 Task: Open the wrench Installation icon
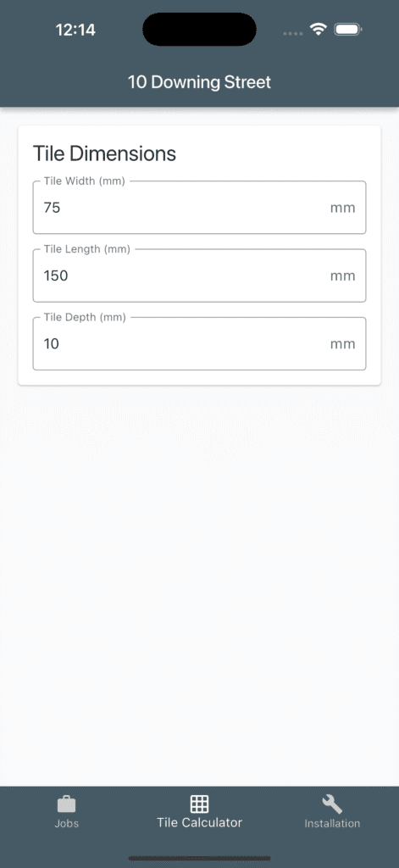click(332, 804)
